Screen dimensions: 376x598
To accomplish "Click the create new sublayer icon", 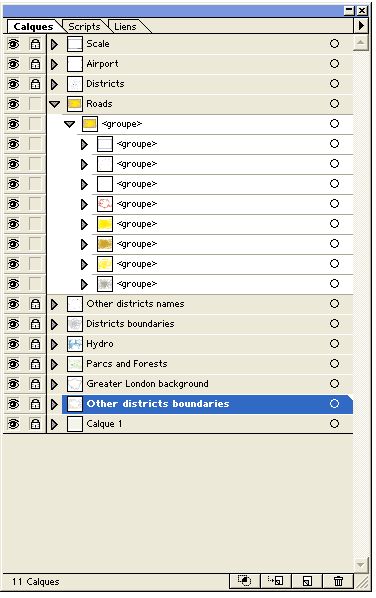I will (275, 581).
